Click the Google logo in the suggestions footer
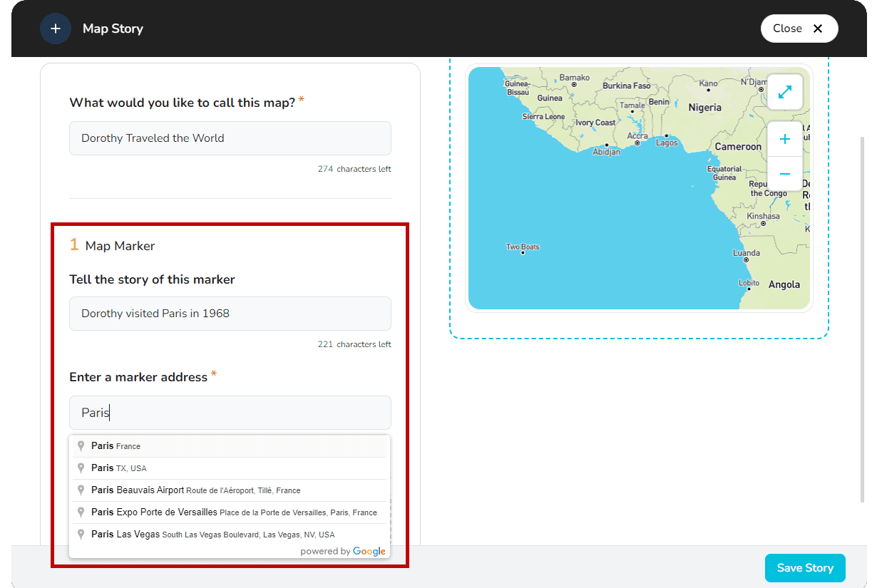Screen dimensions: 877x588 point(369,551)
